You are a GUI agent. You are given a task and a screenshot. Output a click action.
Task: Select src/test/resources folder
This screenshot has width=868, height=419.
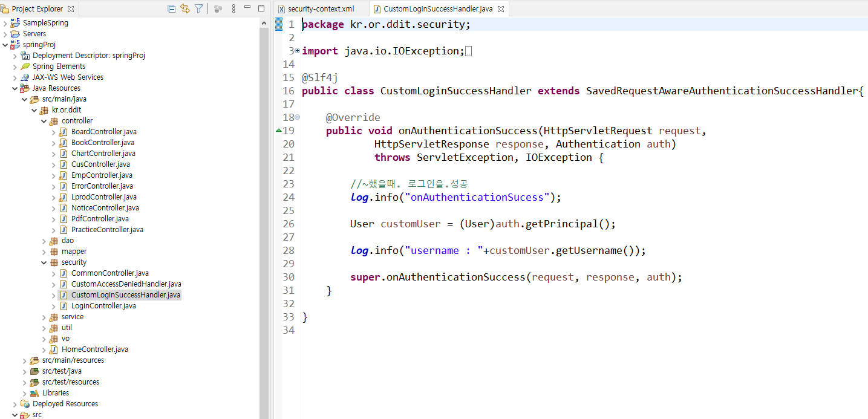[x=71, y=382]
